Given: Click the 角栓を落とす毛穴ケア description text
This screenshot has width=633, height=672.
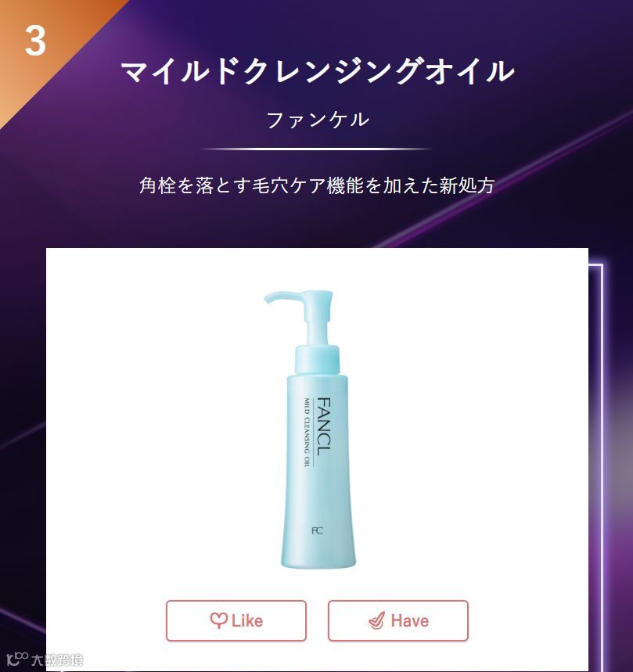Looking at the screenshot, I should 318,185.
